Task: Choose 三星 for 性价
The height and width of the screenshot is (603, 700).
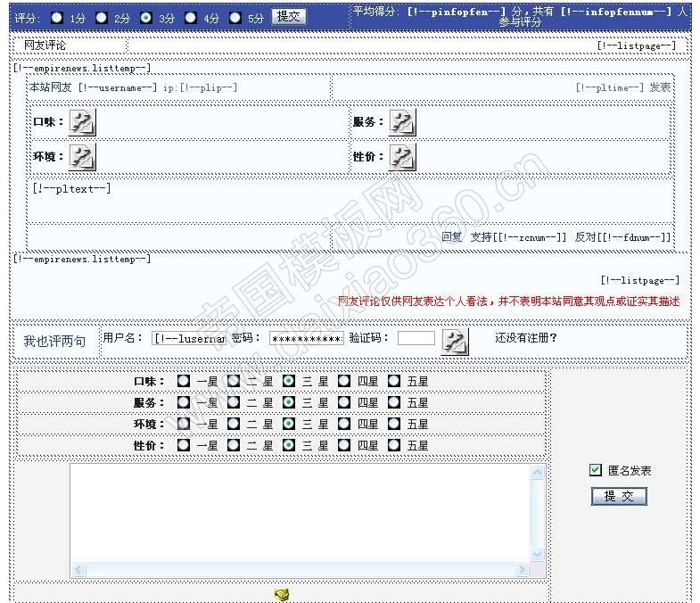Action: [289, 445]
